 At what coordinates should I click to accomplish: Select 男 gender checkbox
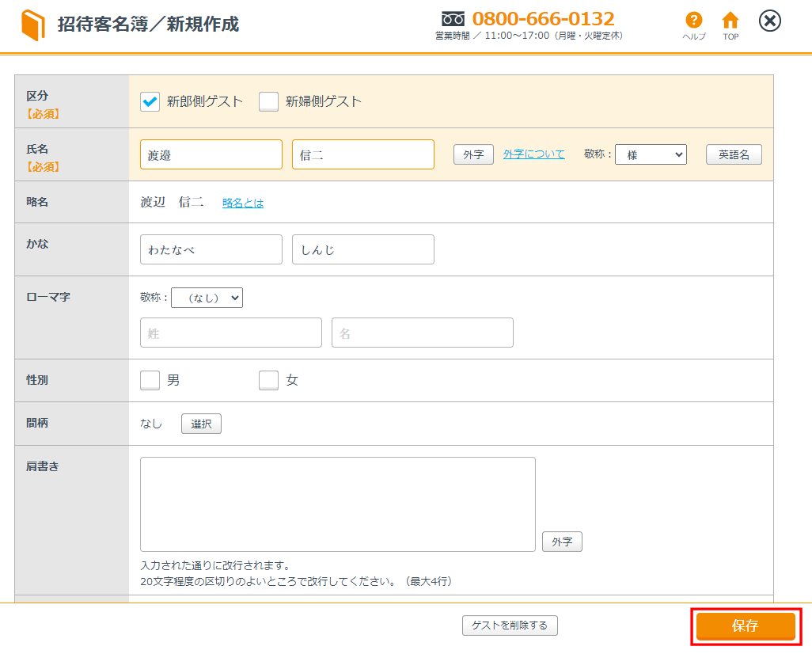(150, 381)
